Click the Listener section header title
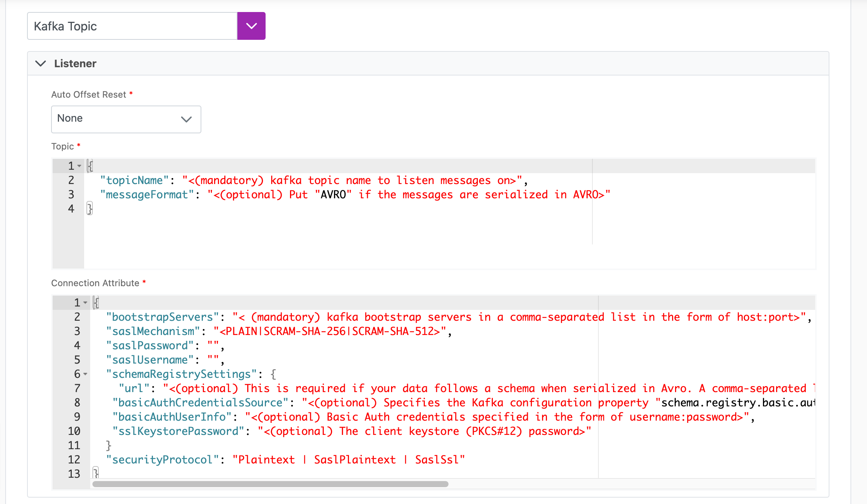The image size is (867, 504). 75,63
